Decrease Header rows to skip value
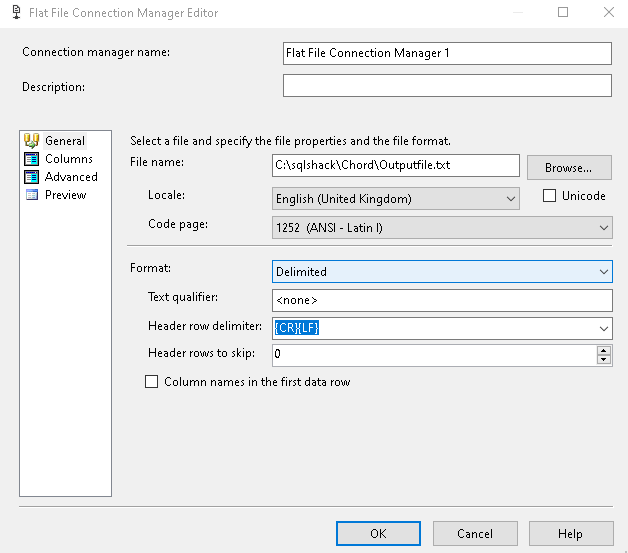 pyautogui.click(x=603, y=359)
